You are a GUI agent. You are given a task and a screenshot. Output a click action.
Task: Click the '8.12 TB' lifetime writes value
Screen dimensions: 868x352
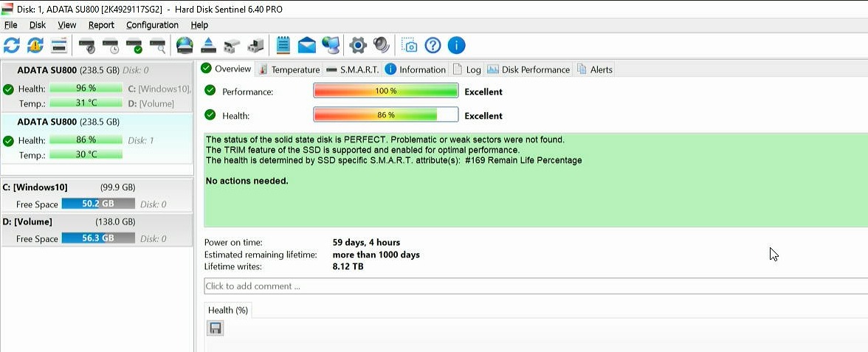[x=348, y=267]
